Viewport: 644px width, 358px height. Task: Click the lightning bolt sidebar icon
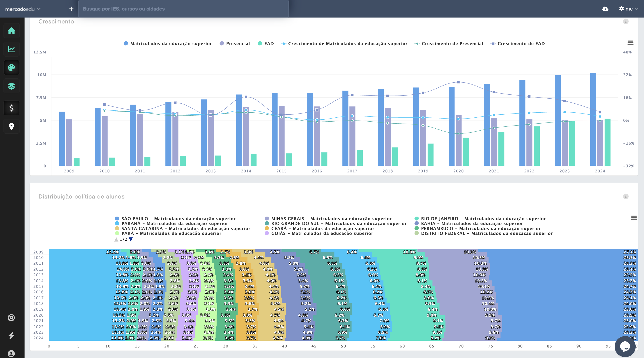(x=11, y=335)
